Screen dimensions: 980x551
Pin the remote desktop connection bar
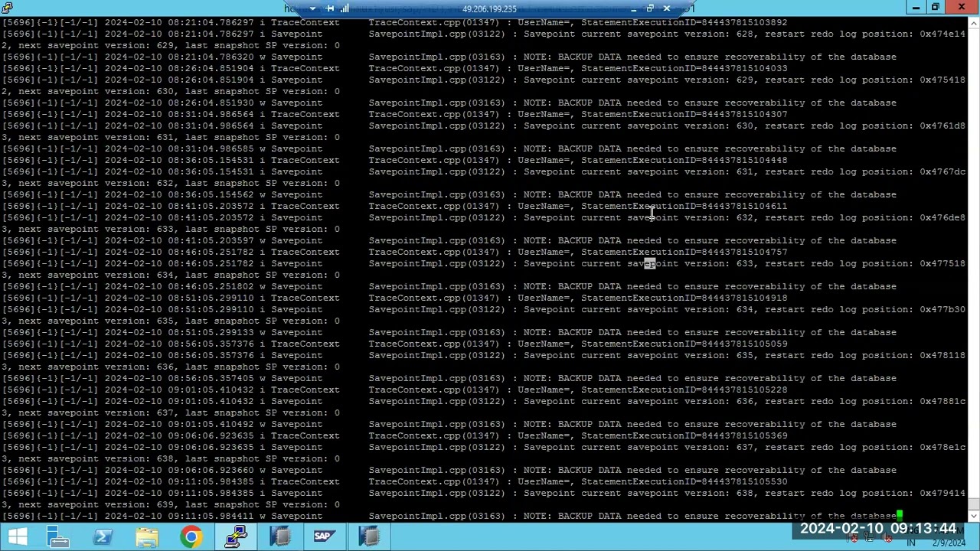(329, 8)
